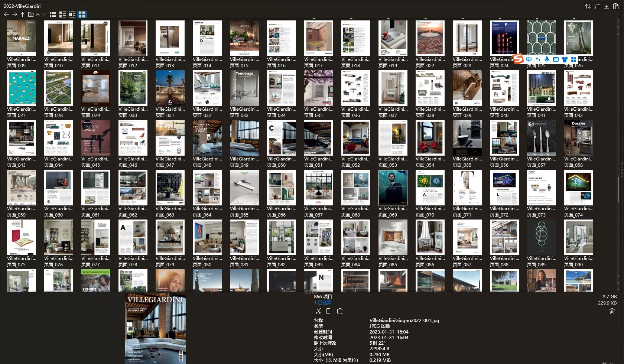Open the item checklist selection menu
Screen dimensions: 624x364
tap(597, 6)
